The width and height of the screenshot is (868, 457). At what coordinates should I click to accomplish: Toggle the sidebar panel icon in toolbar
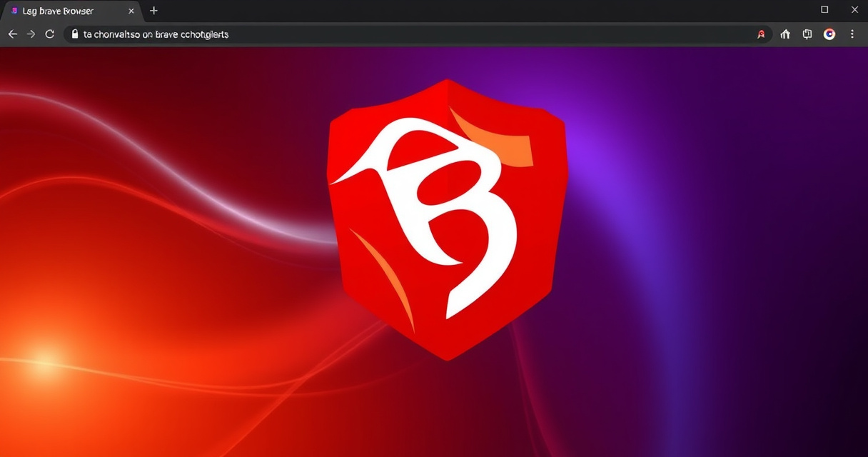807,34
